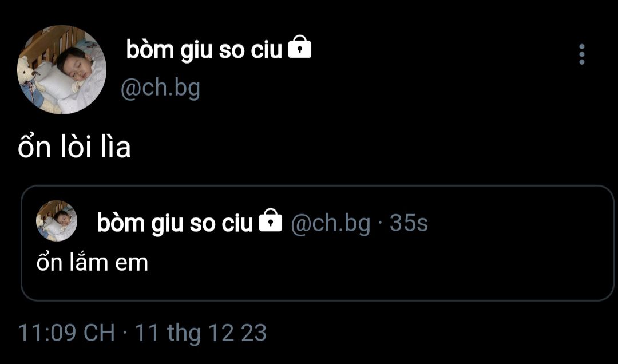Image resolution: width=618 pixels, height=364 pixels.
Task: Open the large sleeping-child profile picture
Action: tap(62, 70)
